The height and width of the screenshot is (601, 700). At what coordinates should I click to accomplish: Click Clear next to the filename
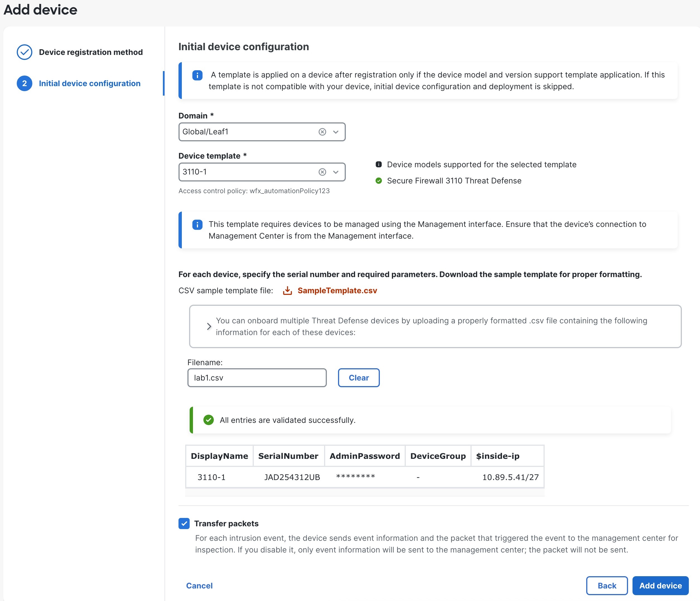(x=358, y=377)
